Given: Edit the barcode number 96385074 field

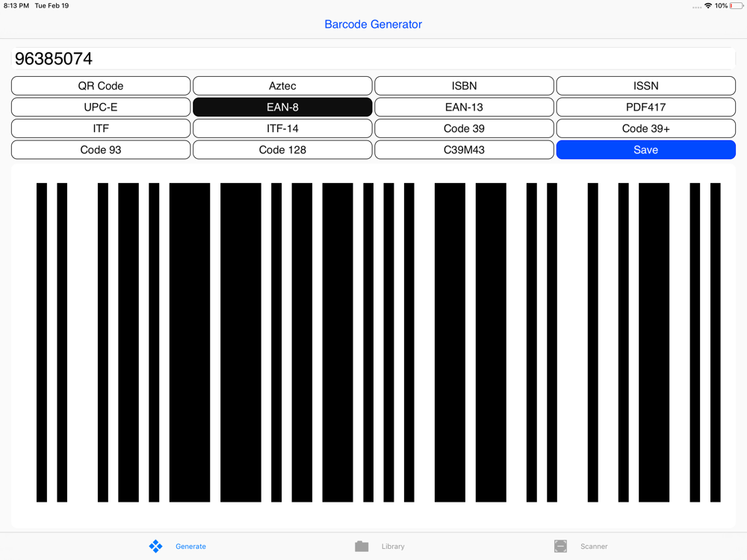Looking at the screenshot, I should [373, 58].
